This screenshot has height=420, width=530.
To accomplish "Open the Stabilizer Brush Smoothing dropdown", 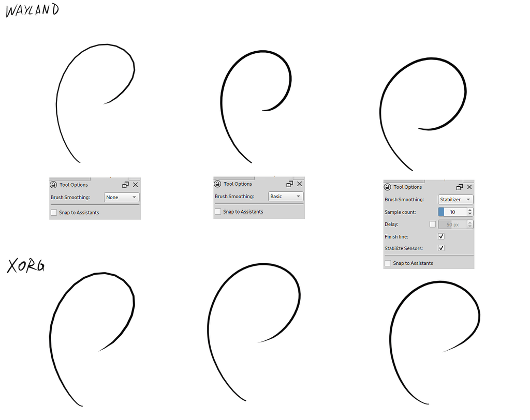I will (x=455, y=199).
